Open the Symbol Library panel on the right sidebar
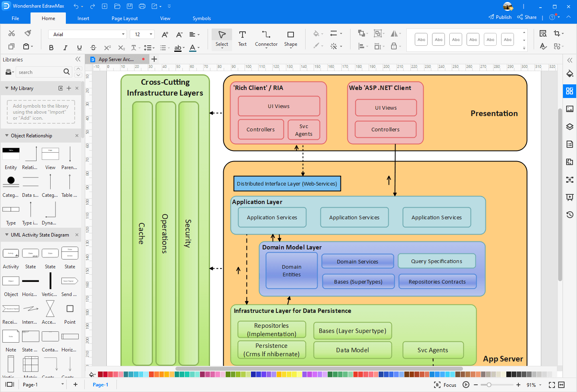This screenshot has width=577, height=392. click(569, 91)
